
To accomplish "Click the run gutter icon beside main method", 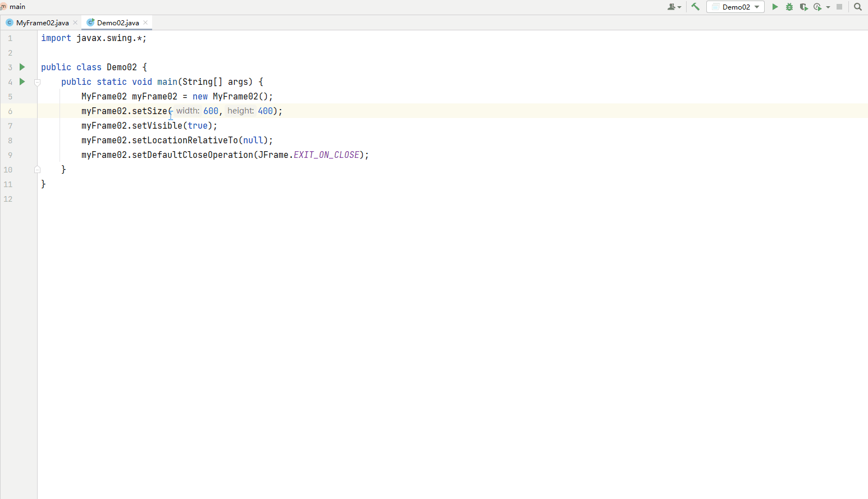I will tap(22, 81).
